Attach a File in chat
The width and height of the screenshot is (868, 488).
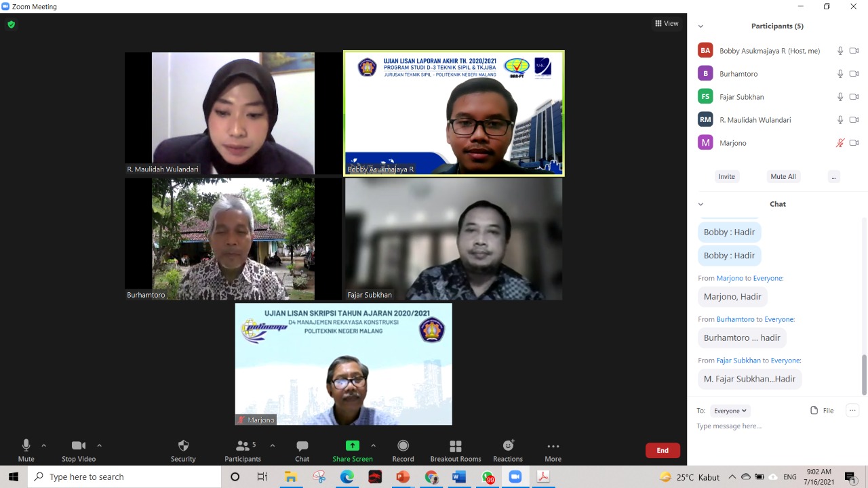(x=822, y=411)
